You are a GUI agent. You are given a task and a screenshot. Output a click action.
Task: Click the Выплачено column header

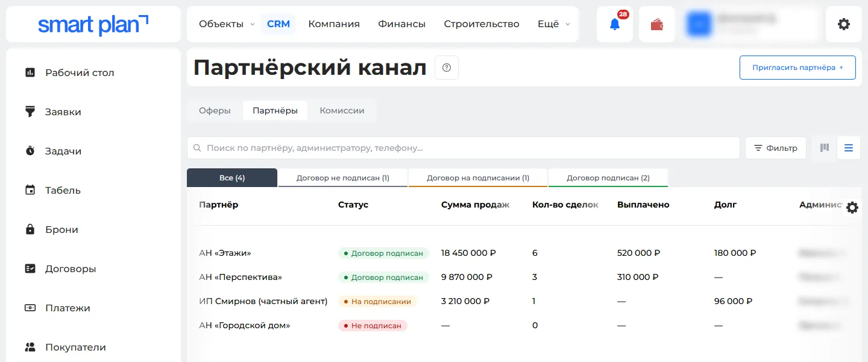pyautogui.click(x=643, y=205)
